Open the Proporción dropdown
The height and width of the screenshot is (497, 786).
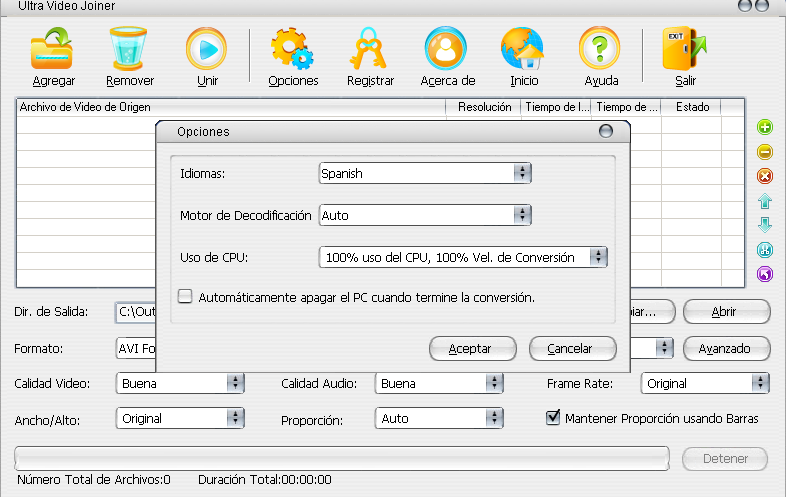coord(439,418)
